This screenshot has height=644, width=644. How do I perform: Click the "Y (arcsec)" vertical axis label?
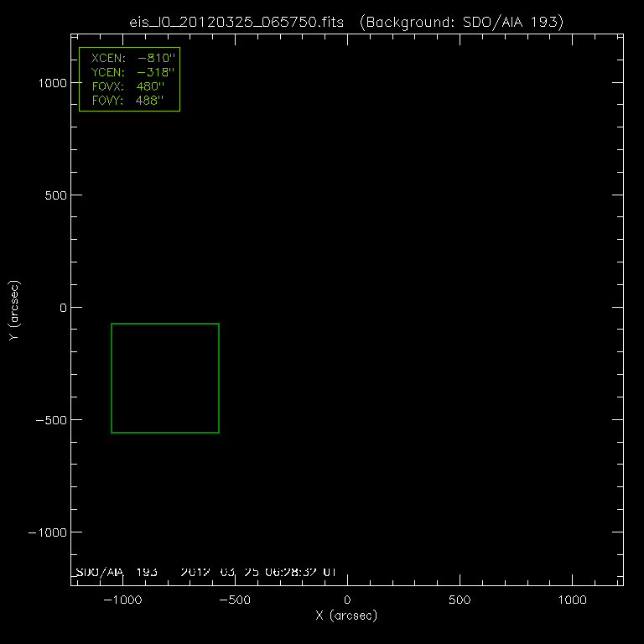pos(14,312)
